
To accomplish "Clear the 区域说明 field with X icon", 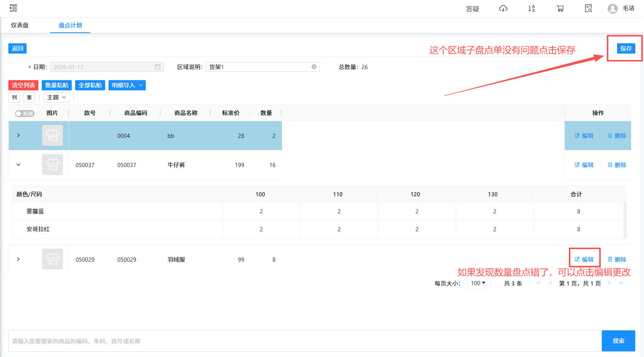I will [x=314, y=67].
